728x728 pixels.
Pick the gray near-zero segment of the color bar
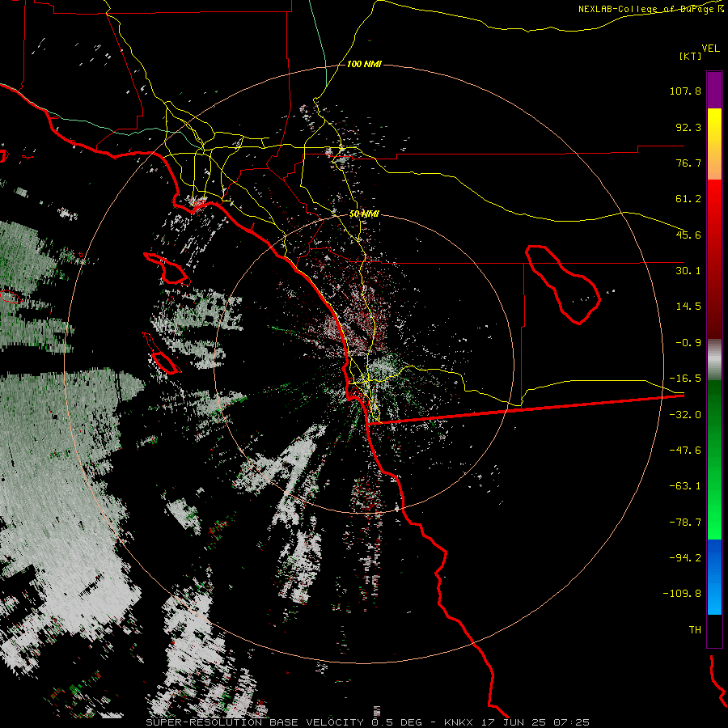click(x=714, y=360)
